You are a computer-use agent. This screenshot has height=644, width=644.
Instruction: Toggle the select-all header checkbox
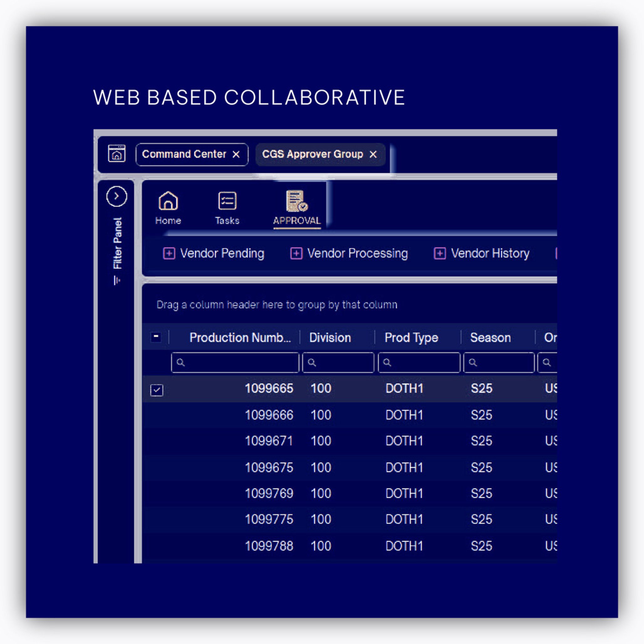pos(156,337)
